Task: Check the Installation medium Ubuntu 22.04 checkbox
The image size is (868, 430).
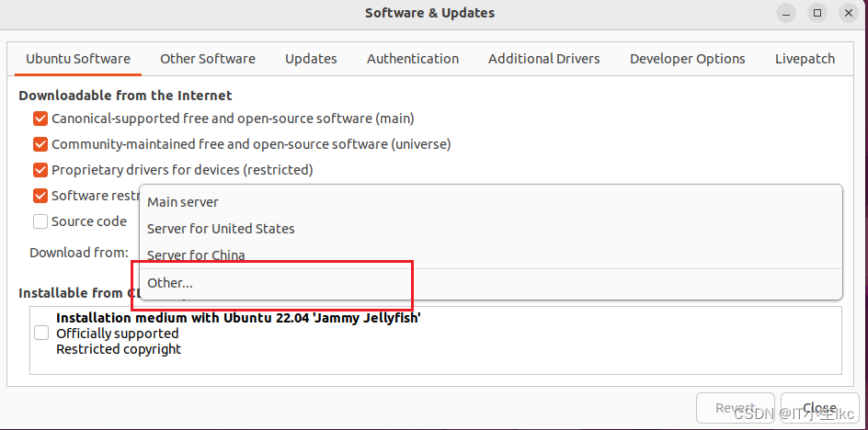Action: click(x=41, y=334)
